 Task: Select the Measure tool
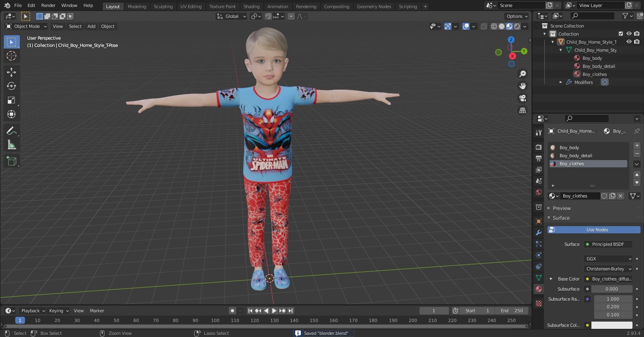click(11, 145)
